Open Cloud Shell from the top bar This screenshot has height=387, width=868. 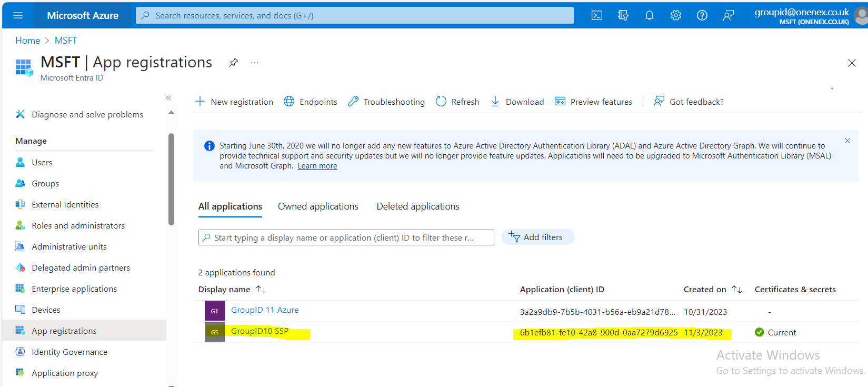point(597,15)
